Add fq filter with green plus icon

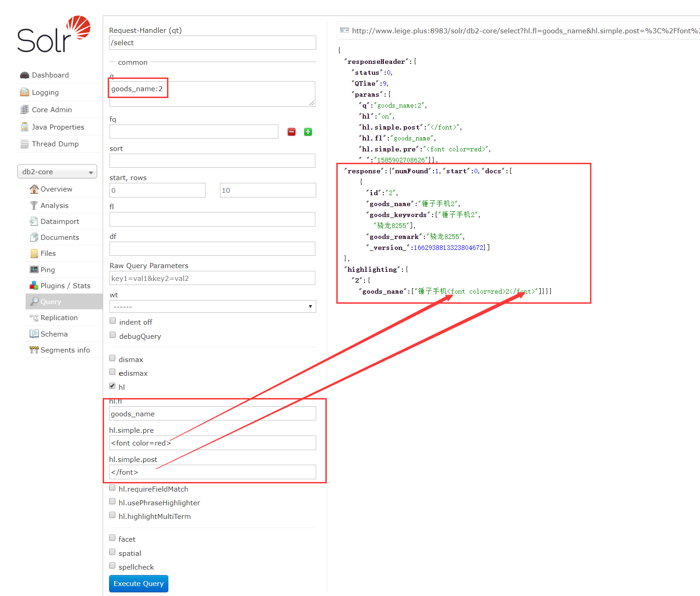tap(308, 132)
